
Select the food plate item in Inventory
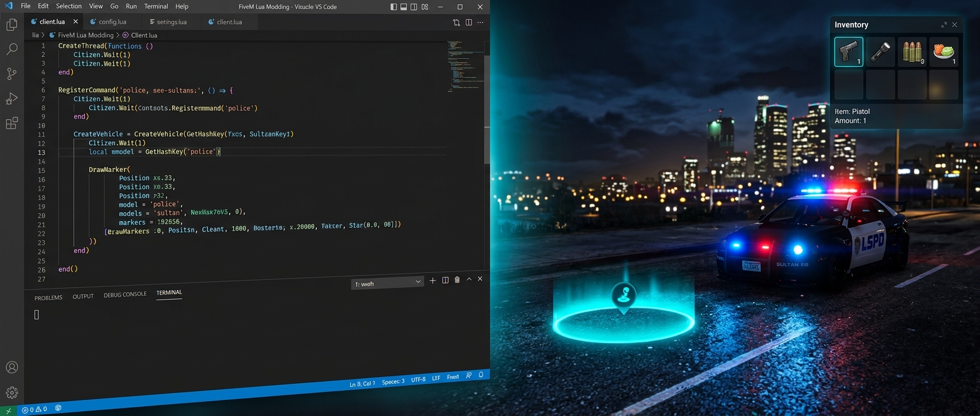pos(944,52)
